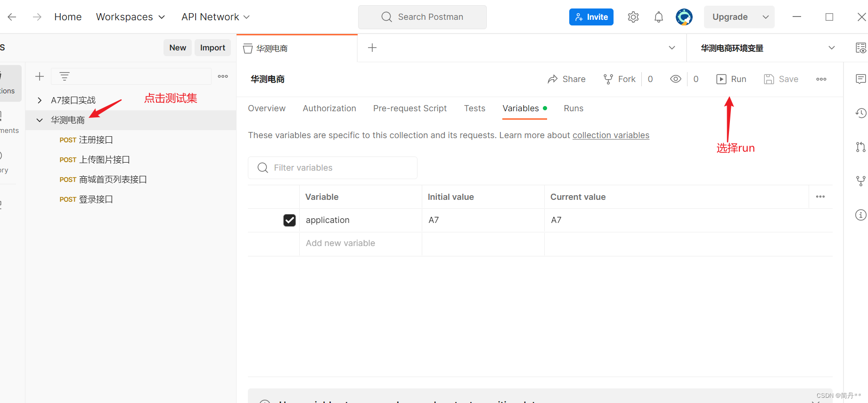Switch to Pre-request Script tab
868x403 pixels.
[x=410, y=108]
